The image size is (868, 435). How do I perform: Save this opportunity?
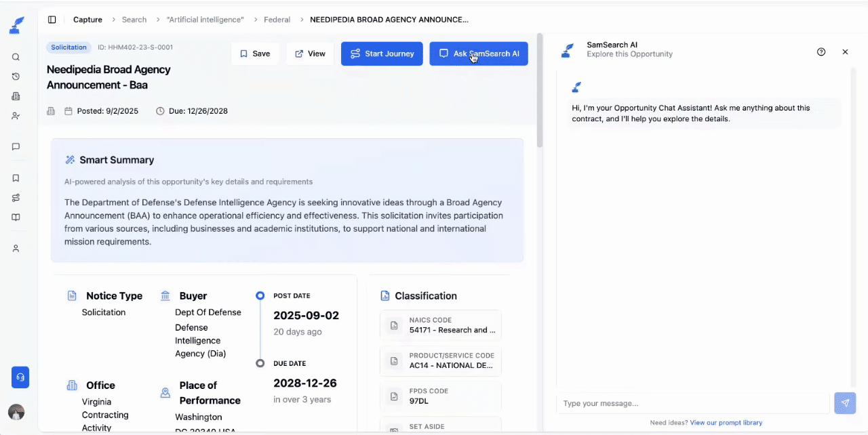coord(255,53)
